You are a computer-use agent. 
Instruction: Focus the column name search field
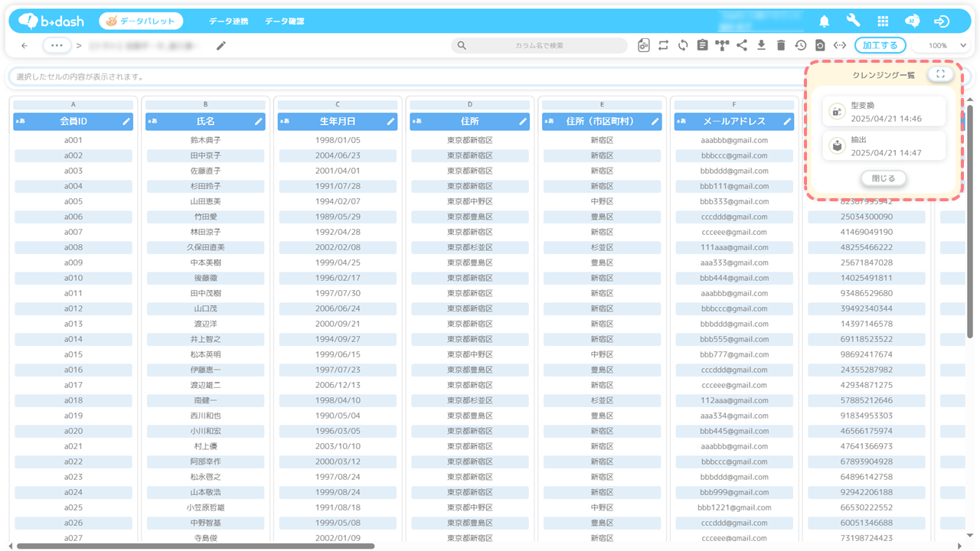point(539,46)
